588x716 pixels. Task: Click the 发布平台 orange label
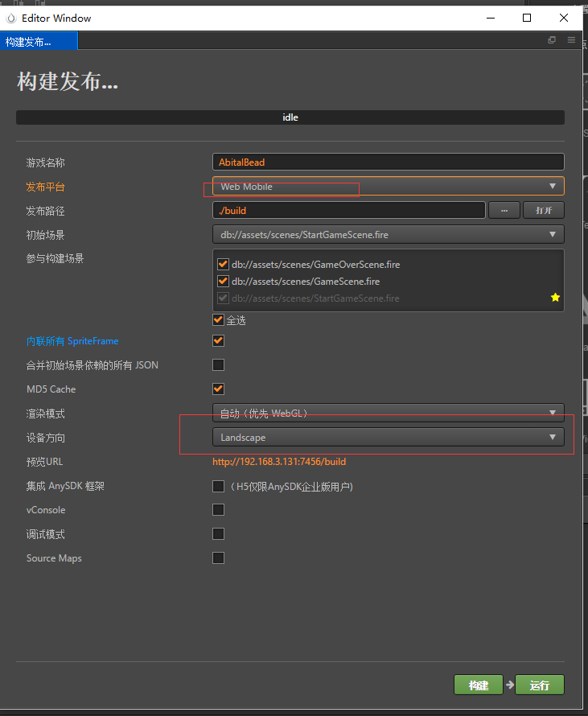(45, 187)
